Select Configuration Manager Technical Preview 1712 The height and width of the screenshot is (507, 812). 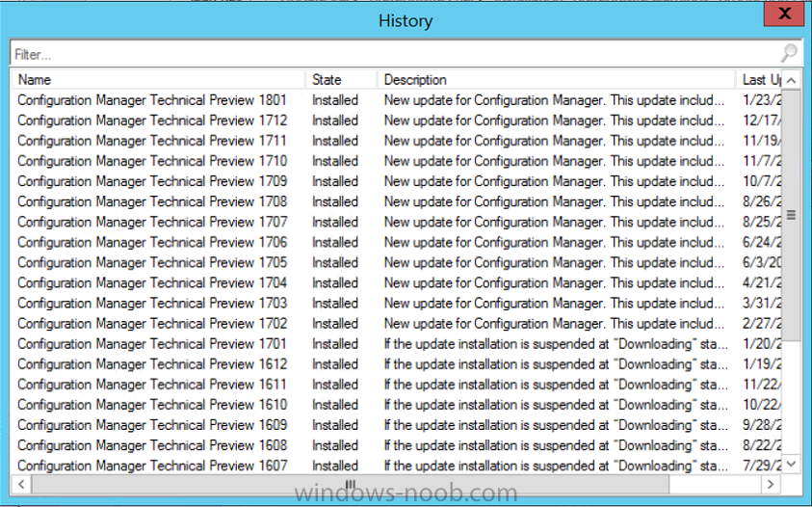(152, 120)
